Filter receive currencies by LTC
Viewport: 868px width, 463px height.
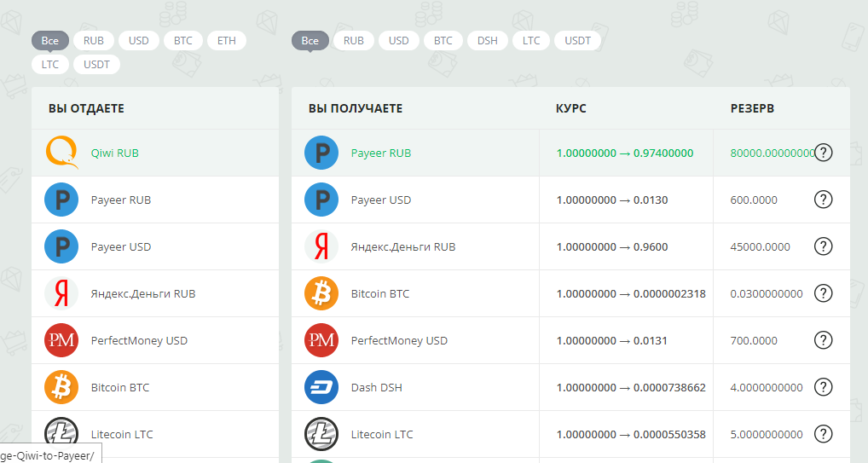tap(531, 40)
